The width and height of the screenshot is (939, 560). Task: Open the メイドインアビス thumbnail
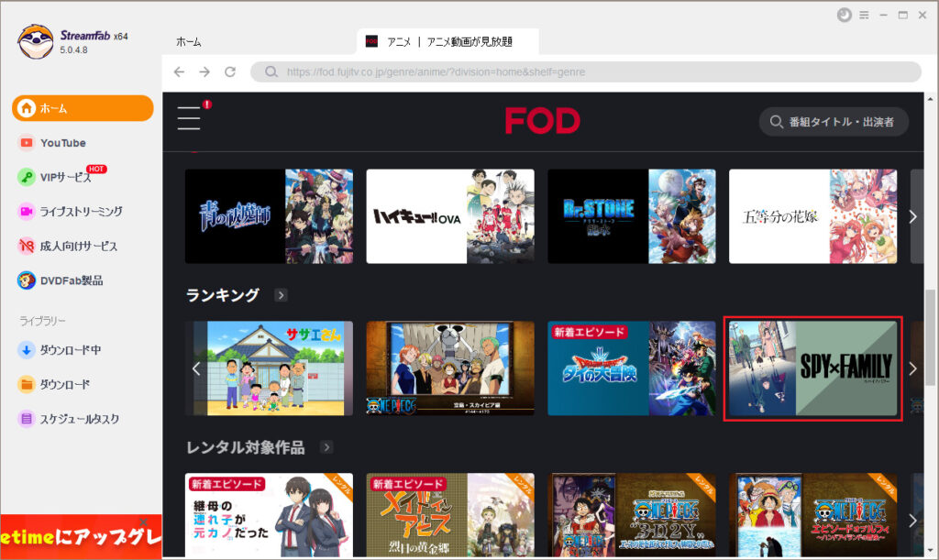tap(450, 514)
